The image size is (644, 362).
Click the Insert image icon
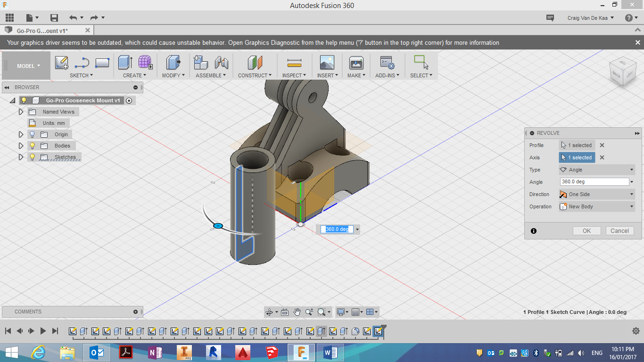pyautogui.click(x=327, y=62)
